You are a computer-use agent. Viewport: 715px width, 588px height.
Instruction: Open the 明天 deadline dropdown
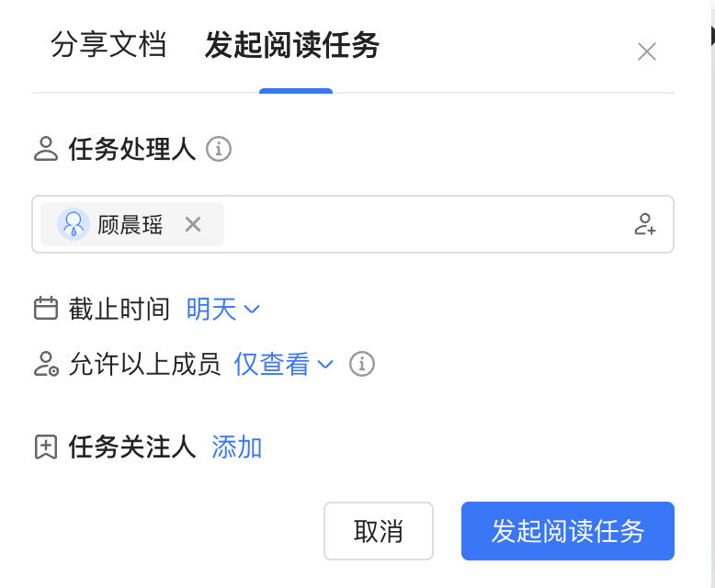tap(222, 309)
